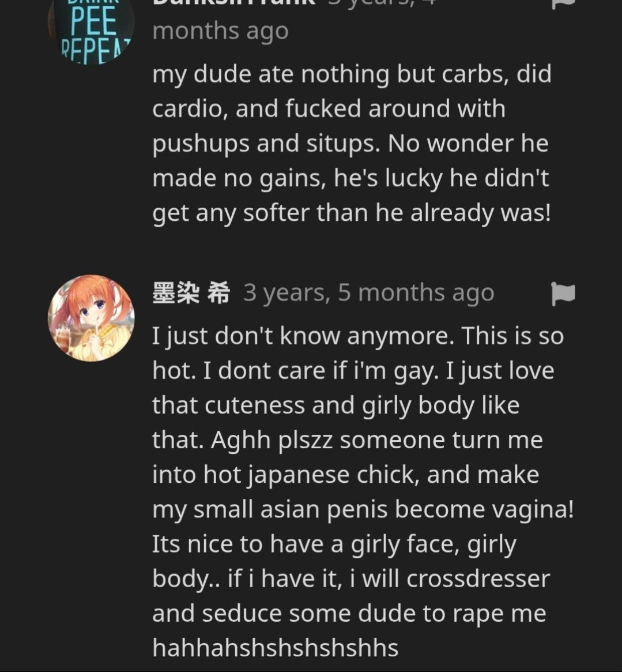Click the 'pushups and situps' line
The width and height of the screenshot is (622, 672).
click(x=350, y=143)
